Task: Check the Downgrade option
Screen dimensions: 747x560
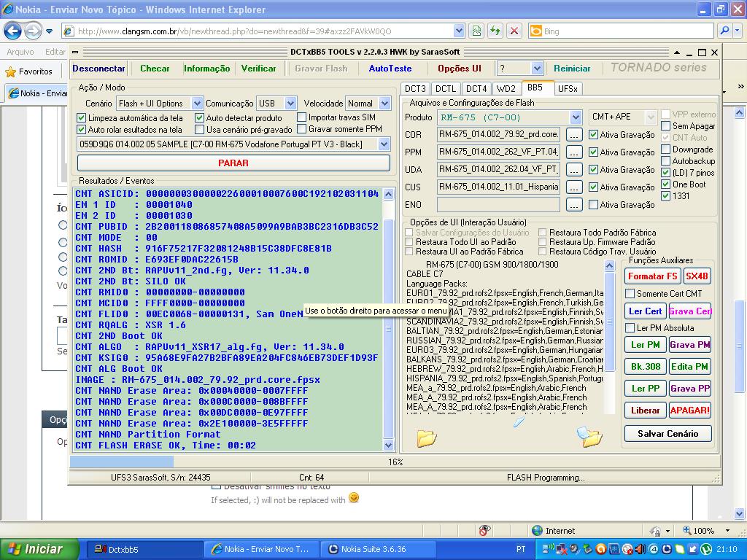Action: point(665,149)
